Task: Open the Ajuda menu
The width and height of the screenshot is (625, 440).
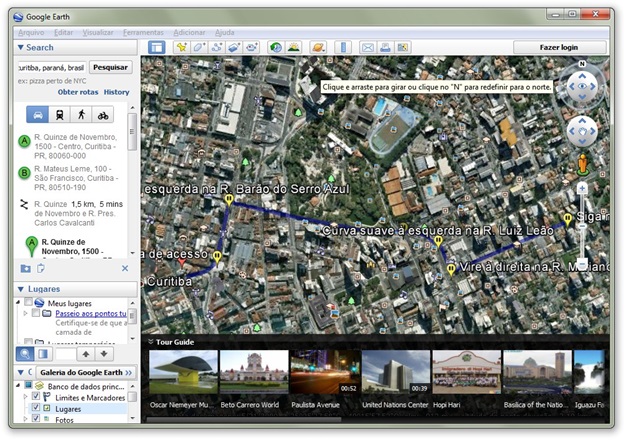Action: [225, 33]
